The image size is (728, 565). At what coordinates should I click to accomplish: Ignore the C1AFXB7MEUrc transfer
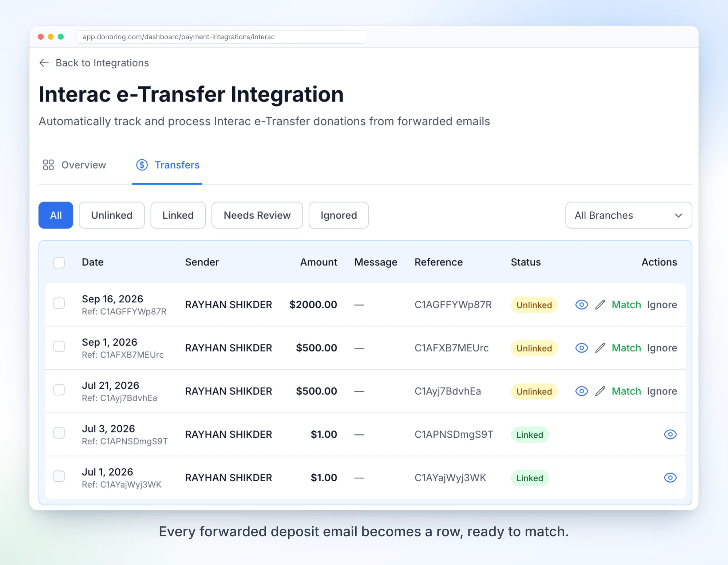coord(662,348)
